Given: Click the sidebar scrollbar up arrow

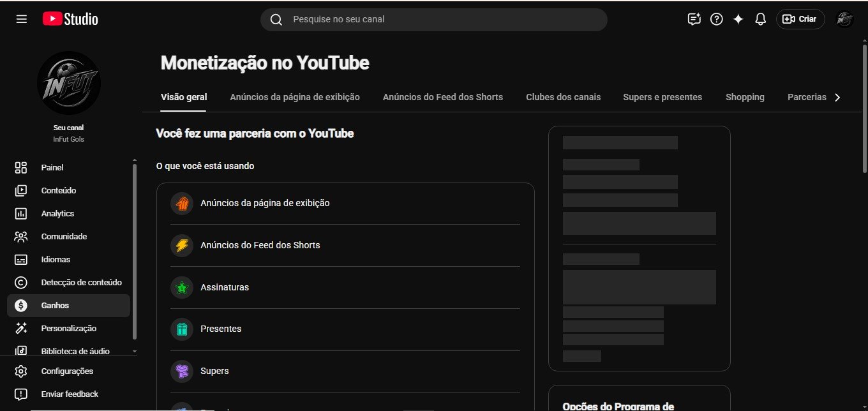Looking at the screenshot, I should pyautogui.click(x=134, y=160).
